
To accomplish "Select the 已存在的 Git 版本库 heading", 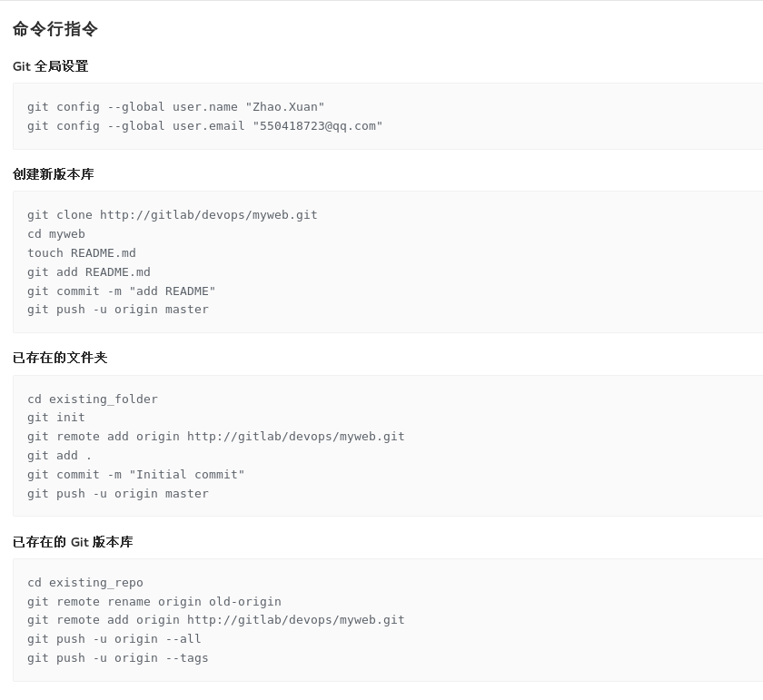I will (x=73, y=542).
